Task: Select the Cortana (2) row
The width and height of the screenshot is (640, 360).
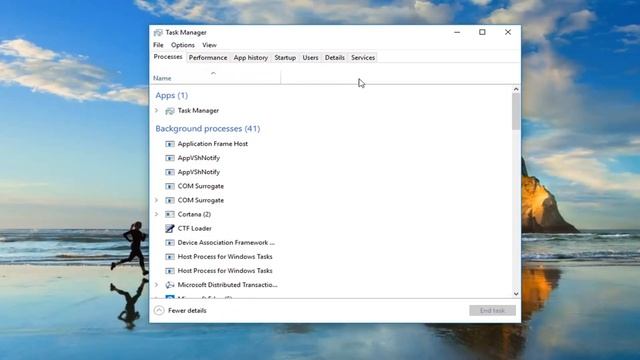Action: [331, 214]
